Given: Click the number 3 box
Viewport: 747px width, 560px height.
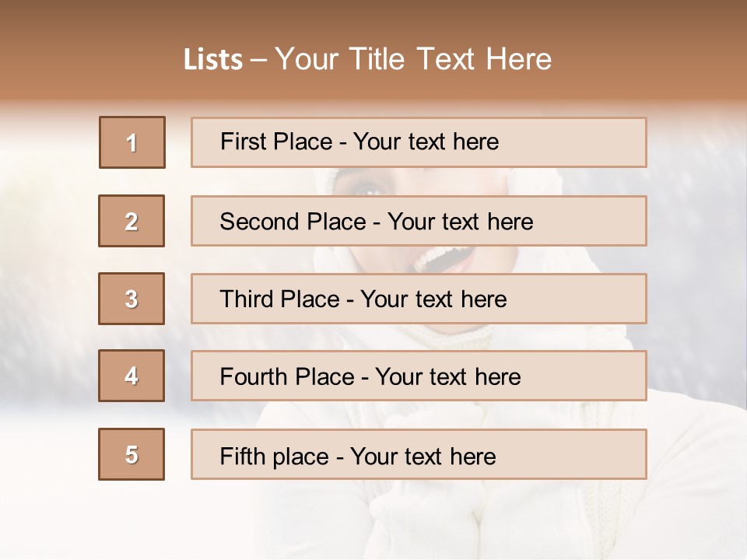Looking at the screenshot, I should click(132, 299).
